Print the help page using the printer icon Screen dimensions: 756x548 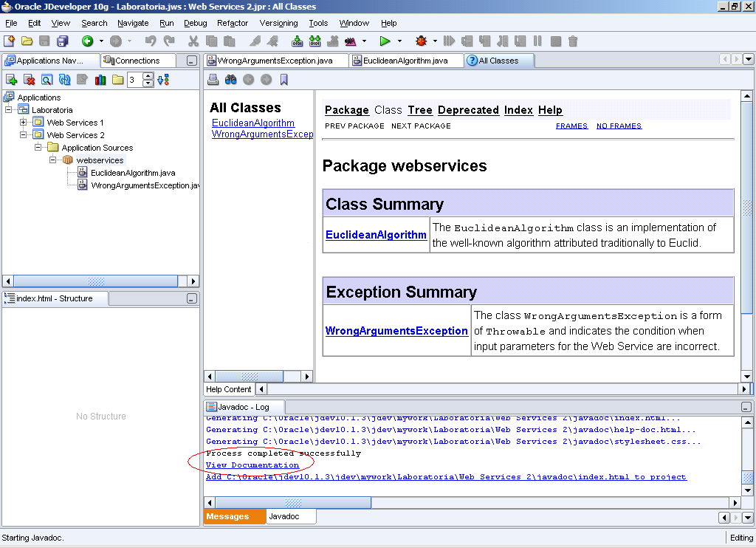coord(213,80)
